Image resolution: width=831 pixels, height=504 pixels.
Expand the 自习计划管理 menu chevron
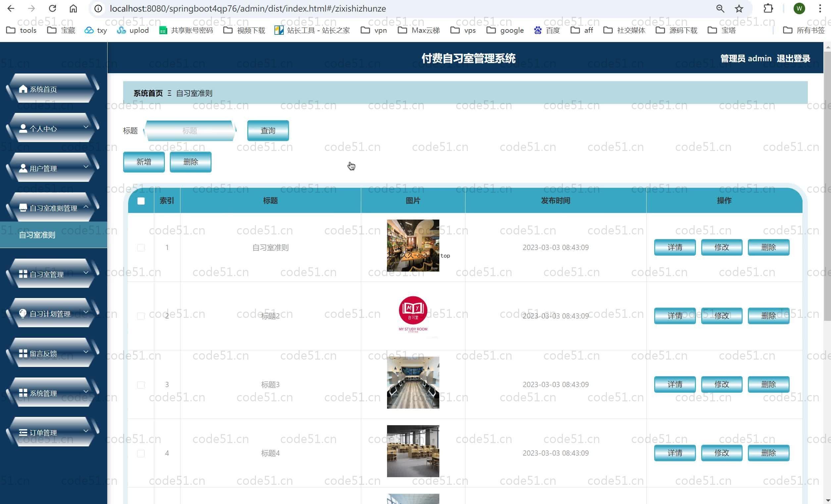coord(86,312)
